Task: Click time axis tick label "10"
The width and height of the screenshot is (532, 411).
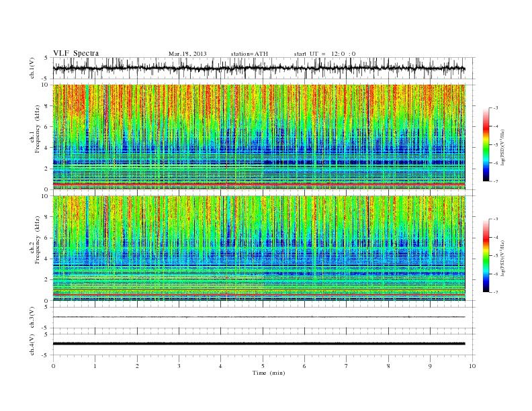Action: pos(472,366)
